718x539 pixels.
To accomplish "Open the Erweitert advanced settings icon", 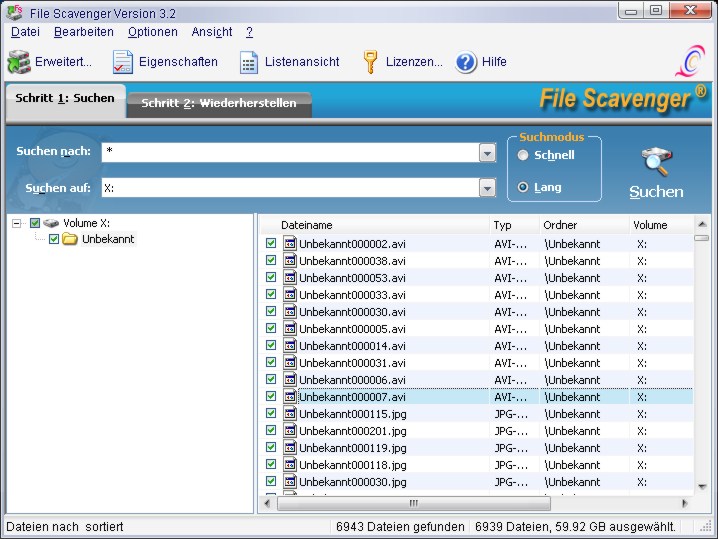I will [19, 61].
